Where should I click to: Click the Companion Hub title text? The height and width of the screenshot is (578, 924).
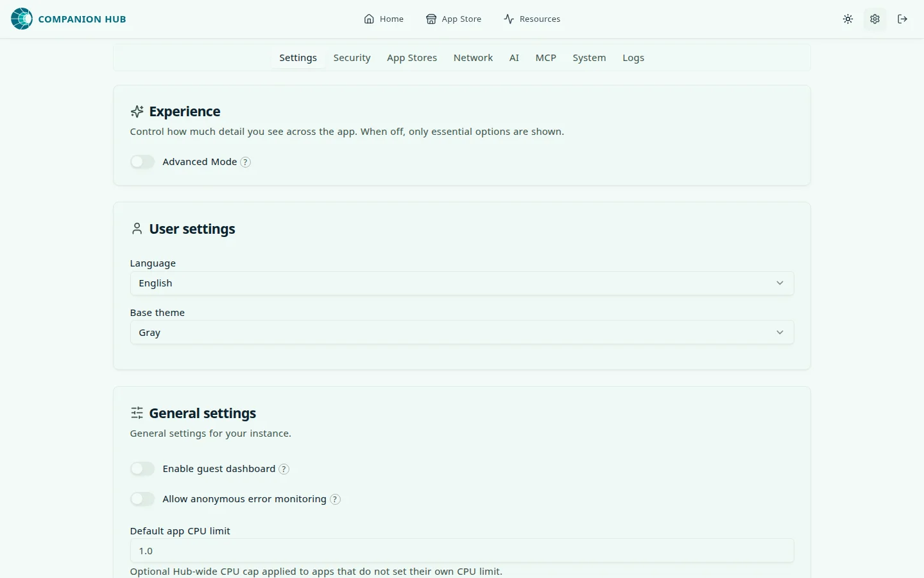pyautogui.click(x=82, y=19)
